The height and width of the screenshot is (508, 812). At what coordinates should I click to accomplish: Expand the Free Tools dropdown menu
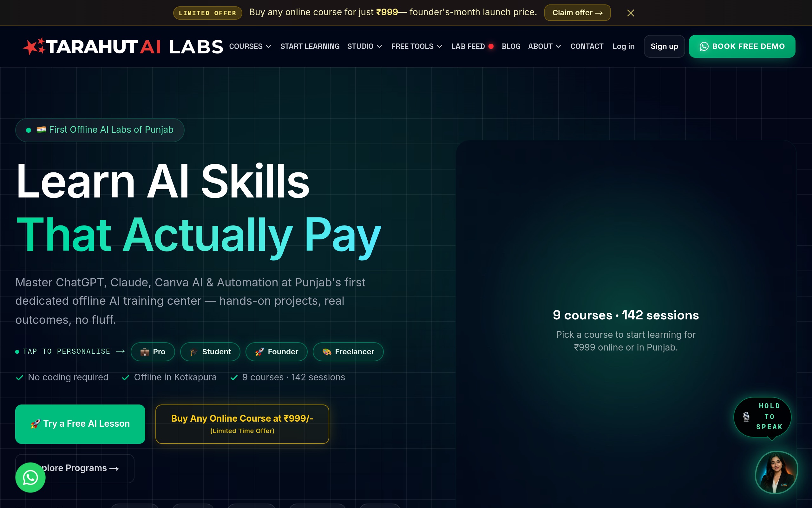[417, 46]
